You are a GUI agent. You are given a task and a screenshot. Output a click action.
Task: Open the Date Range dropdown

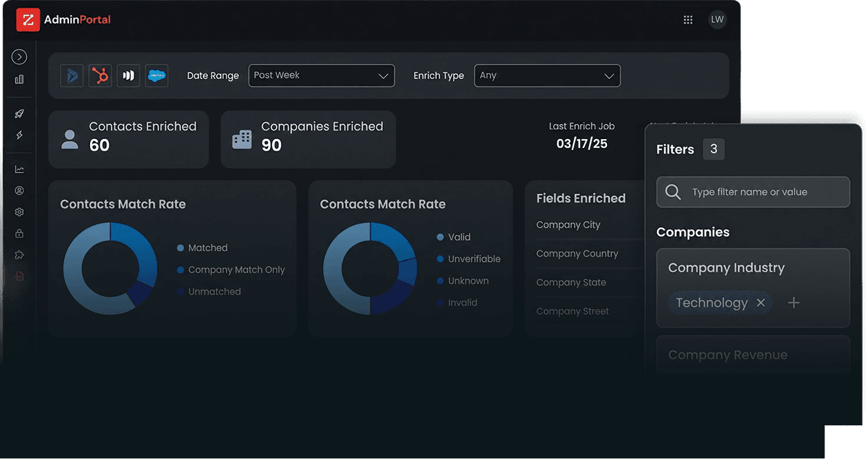tap(321, 76)
